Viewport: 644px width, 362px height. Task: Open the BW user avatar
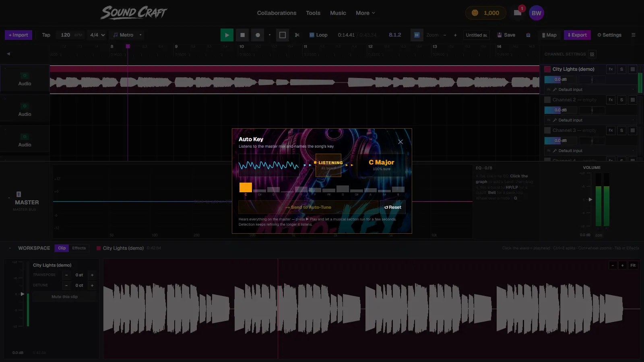coord(537,13)
